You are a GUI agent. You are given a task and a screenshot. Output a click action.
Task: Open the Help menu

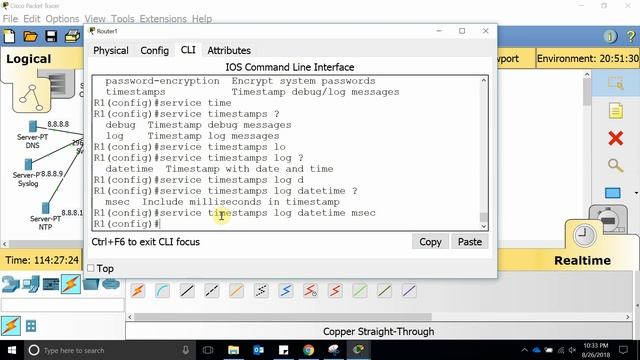[x=202, y=19]
